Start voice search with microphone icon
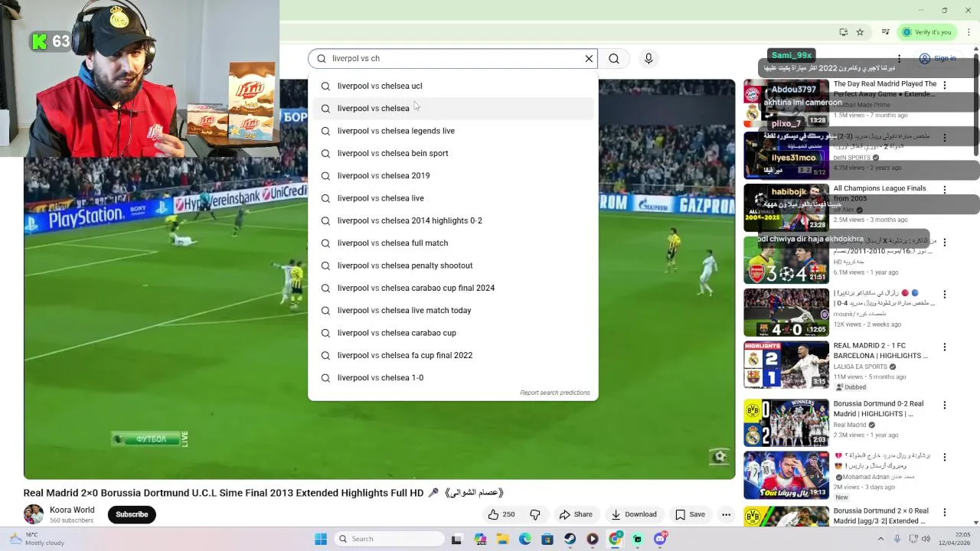 pos(648,58)
